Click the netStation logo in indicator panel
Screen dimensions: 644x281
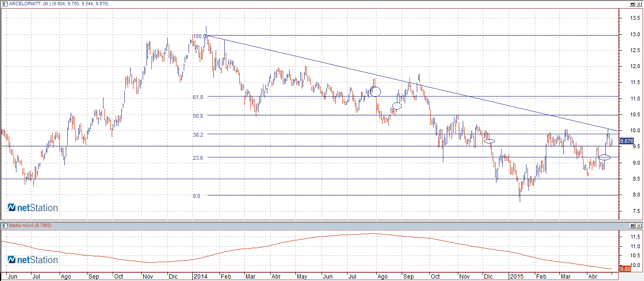[33, 260]
